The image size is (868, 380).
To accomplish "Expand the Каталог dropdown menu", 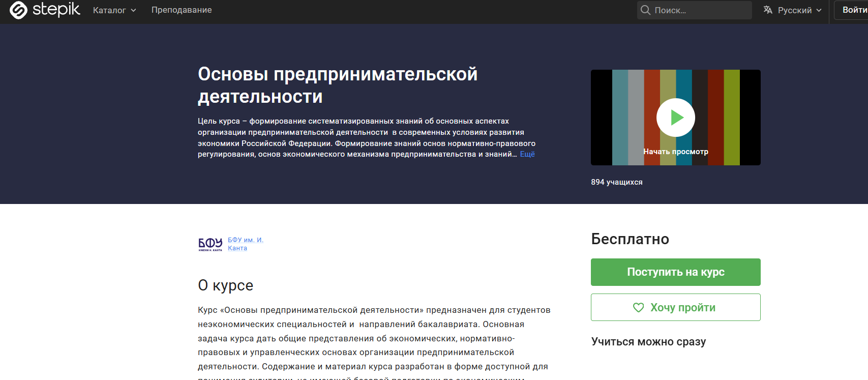I will (114, 10).
